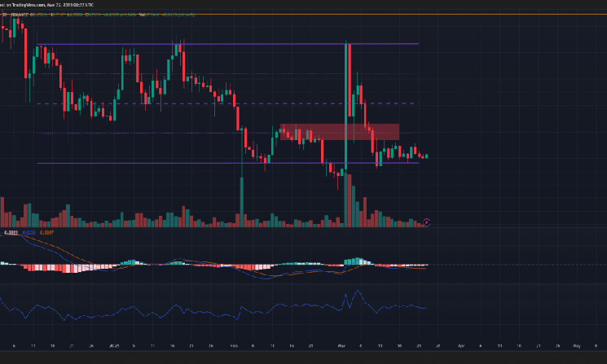Select the bottom purple support line
Screen dimensions: 607x364
[x=227, y=163]
